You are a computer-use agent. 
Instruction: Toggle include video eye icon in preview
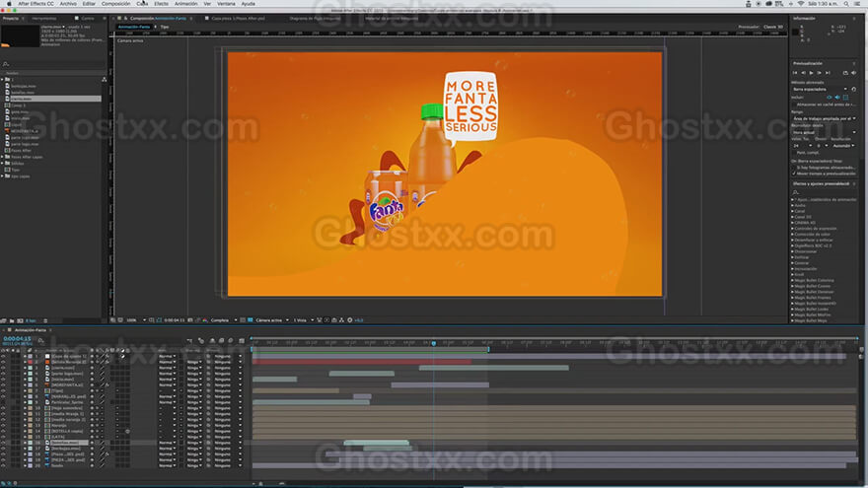click(x=830, y=98)
